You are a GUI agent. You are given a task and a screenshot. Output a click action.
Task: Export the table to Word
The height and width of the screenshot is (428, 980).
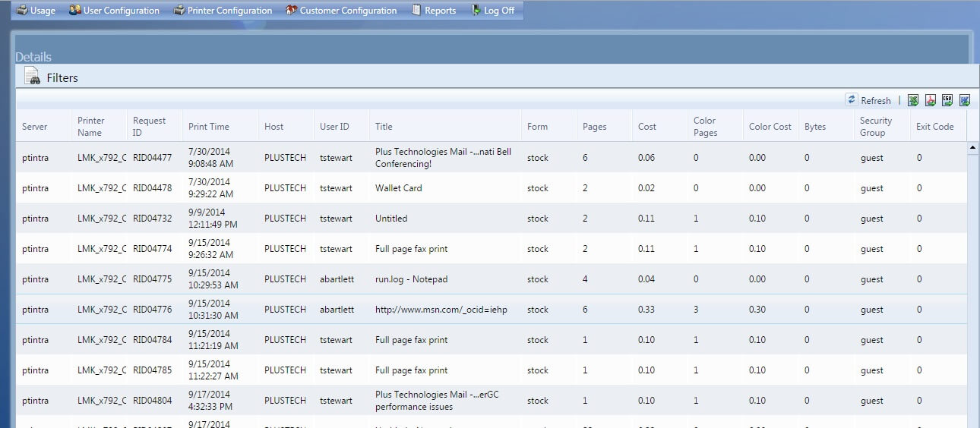coord(965,100)
